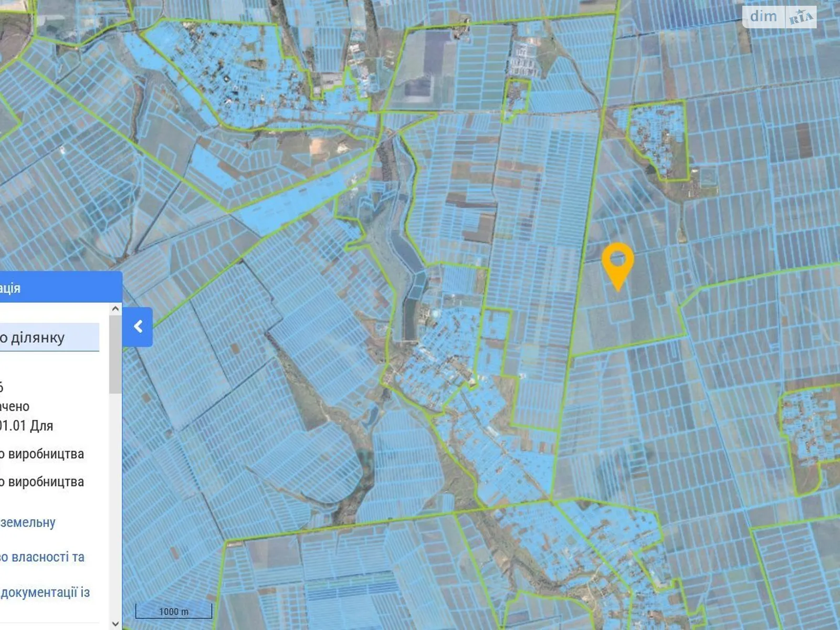840x630 pixels.
Task: Click the info panel scrollbar thumb
Action: click(x=115, y=362)
